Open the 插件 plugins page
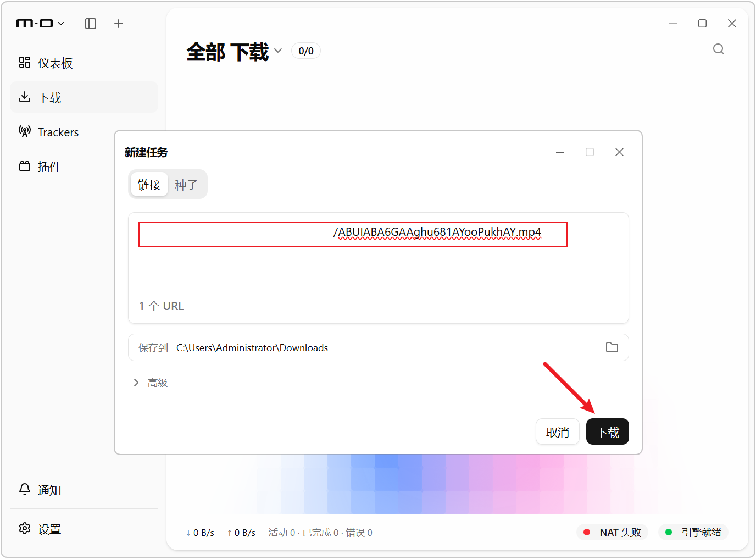The width and height of the screenshot is (756, 559). tap(84, 167)
